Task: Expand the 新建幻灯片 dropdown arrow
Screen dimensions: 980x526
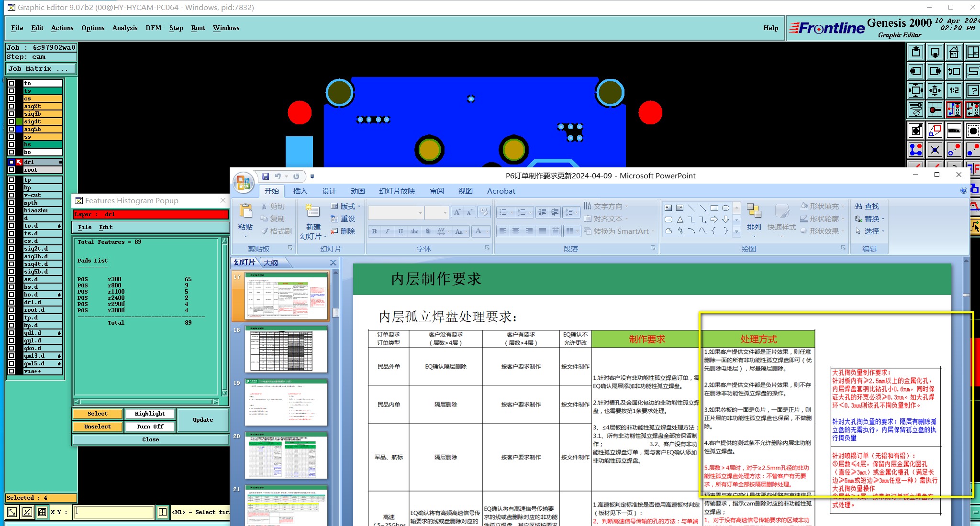Action: pos(325,237)
